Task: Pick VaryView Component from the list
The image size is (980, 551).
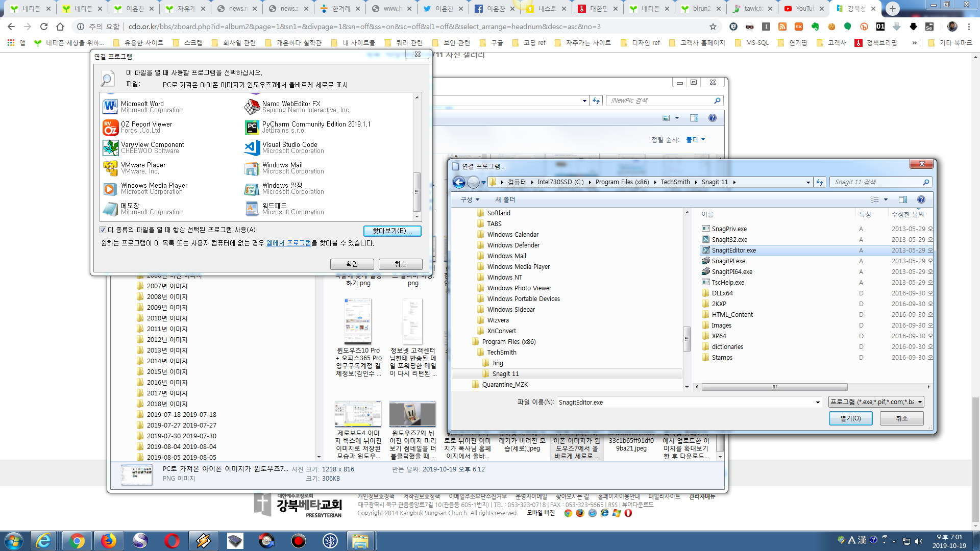Action: tap(144, 147)
